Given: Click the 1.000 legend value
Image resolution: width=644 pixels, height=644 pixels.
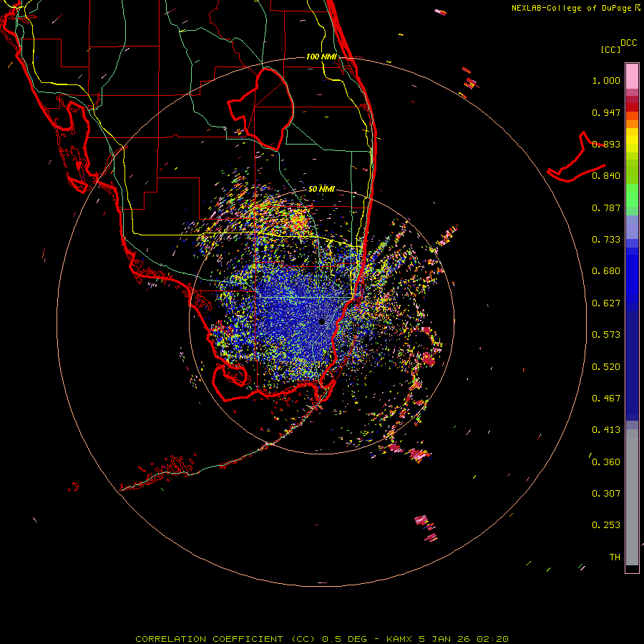Looking at the screenshot, I should click(606, 80).
